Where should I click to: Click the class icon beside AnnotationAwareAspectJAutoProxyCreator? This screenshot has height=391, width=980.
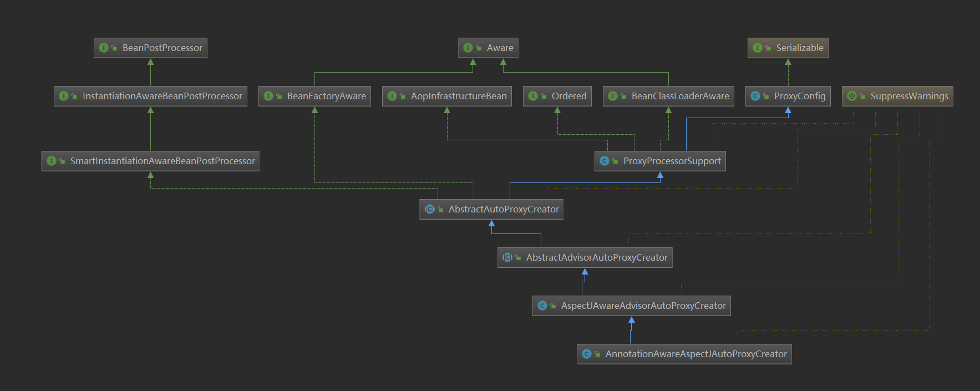586,354
